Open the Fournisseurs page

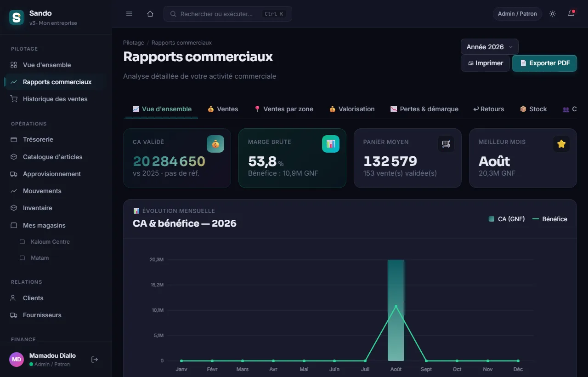(x=56, y=315)
